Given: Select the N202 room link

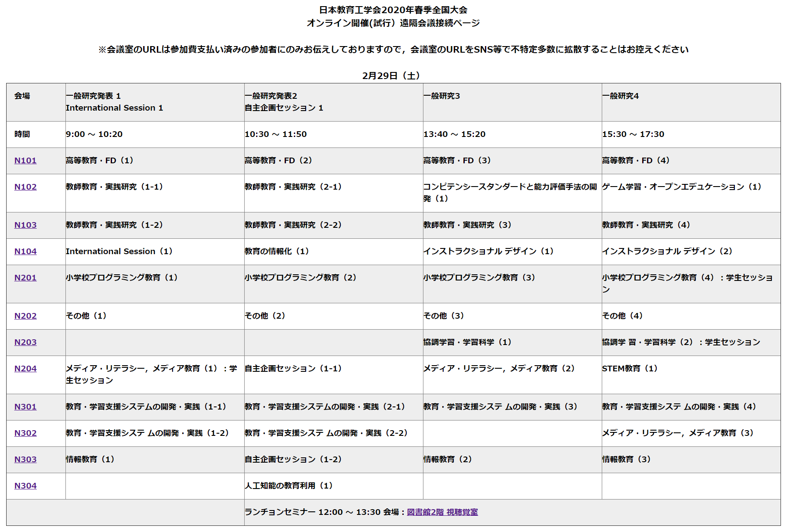Looking at the screenshot, I should tap(25, 316).
